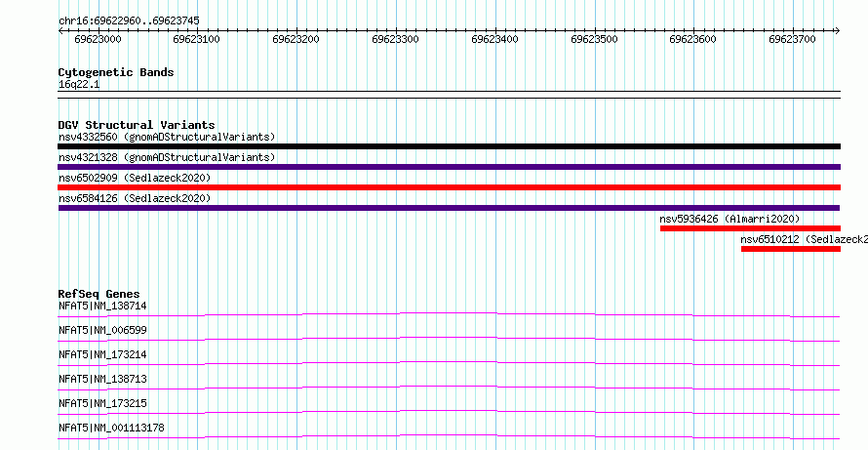Open variant label nsv4332560 (gnomADStructuralVariants)
Screen dimensions: 868x450
[167, 137]
